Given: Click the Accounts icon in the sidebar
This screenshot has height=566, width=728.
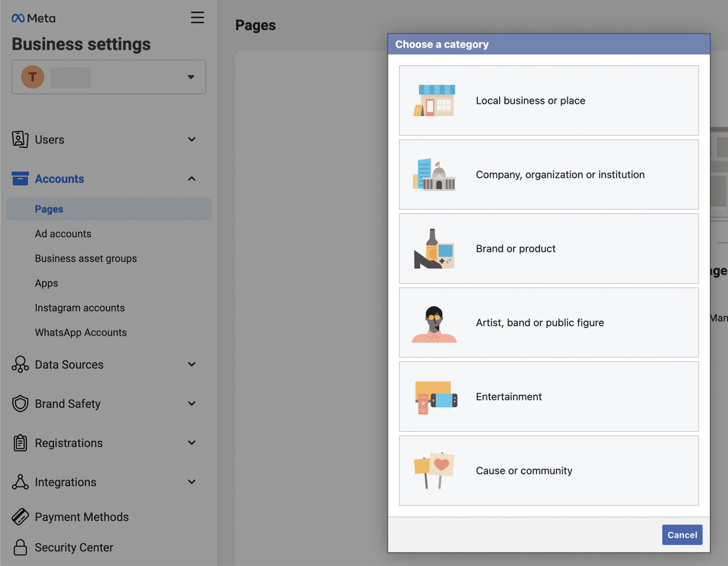Looking at the screenshot, I should pyautogui.click(x=20, y=179).
